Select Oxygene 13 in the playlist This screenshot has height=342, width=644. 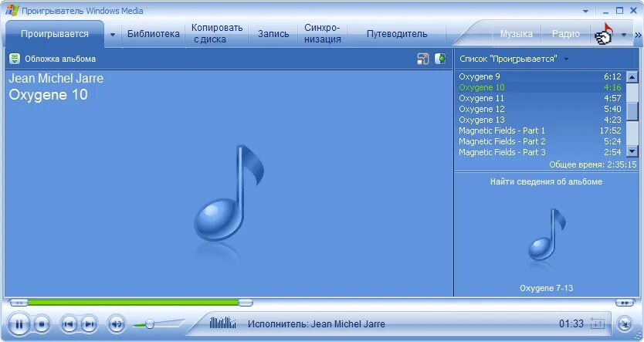point(540,120)
